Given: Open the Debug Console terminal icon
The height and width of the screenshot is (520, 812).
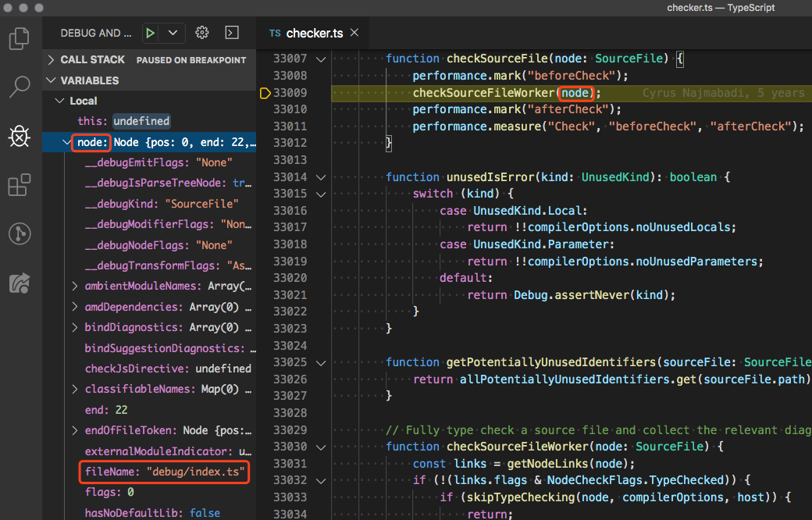Looking at the screenshot, I should click(232, 33).
